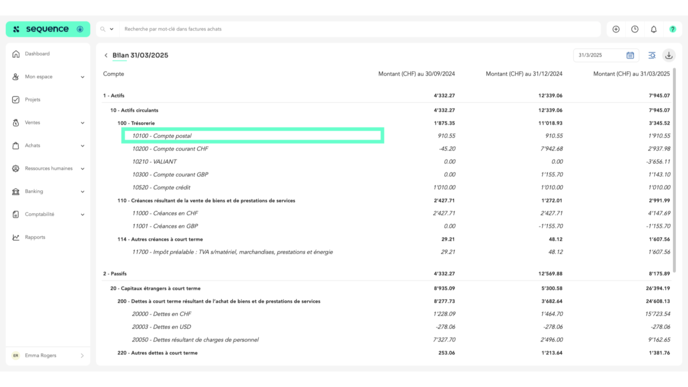688x387 pixels.
Task: Click the magnifier search icon
Action: [x=103, y=29]
